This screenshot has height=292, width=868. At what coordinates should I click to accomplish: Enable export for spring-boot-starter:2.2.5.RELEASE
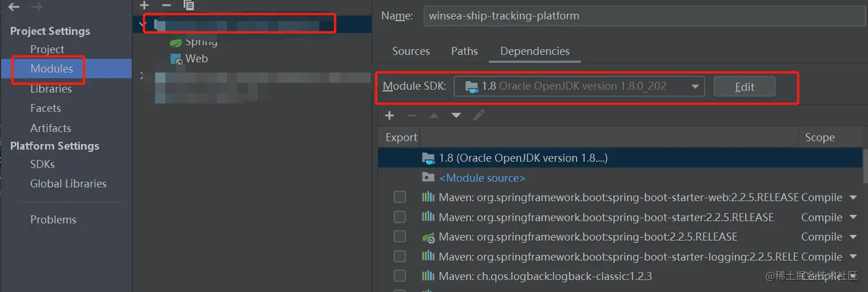(400, 217)
